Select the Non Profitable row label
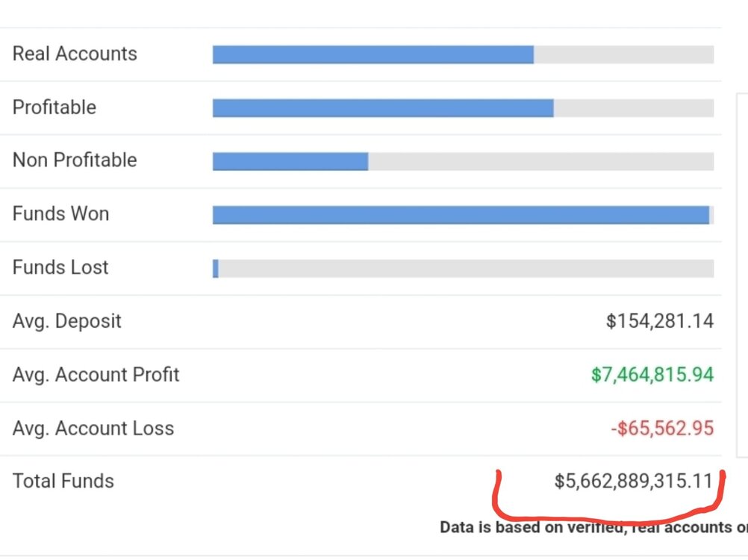Viewport: 748px width, 560px height. 75,161
